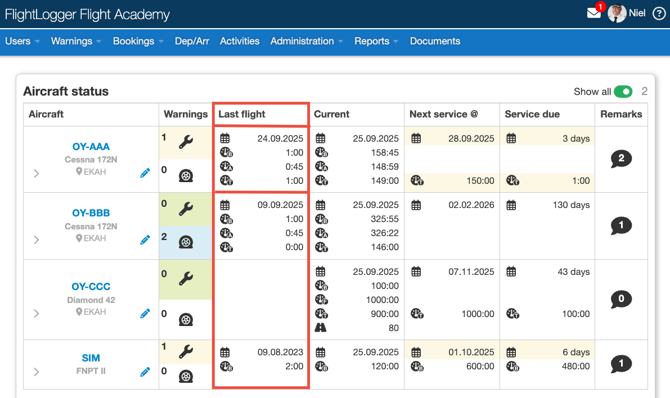Toggle the Show all switch
Viewport: 670px width, 398px height.
click(x=623, y=91)
